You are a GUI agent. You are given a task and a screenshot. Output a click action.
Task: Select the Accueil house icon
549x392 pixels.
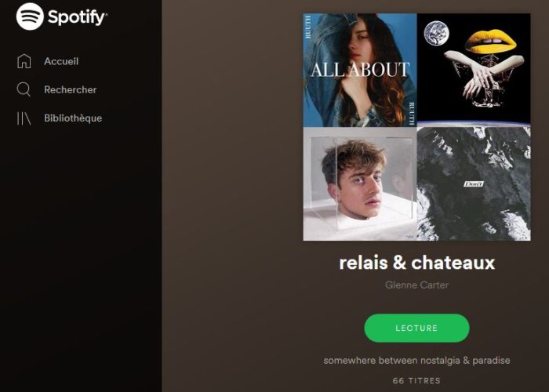click(x=24, y=61)
